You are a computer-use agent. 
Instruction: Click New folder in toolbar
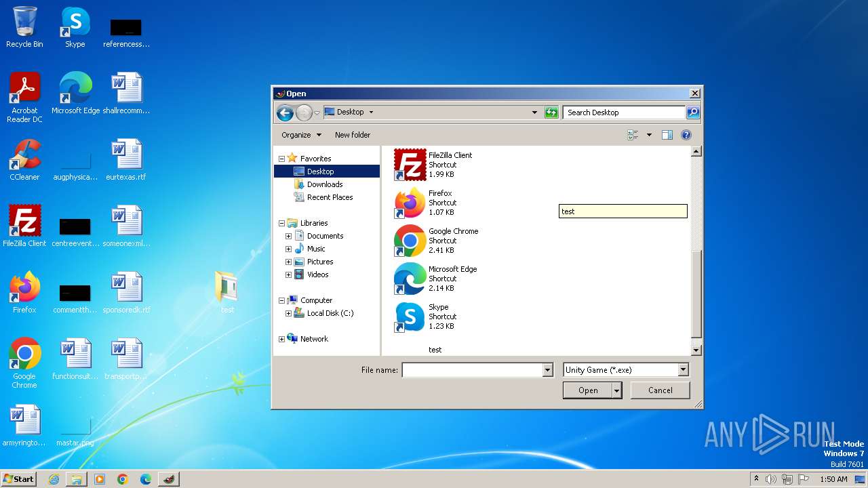click(353, 135)
